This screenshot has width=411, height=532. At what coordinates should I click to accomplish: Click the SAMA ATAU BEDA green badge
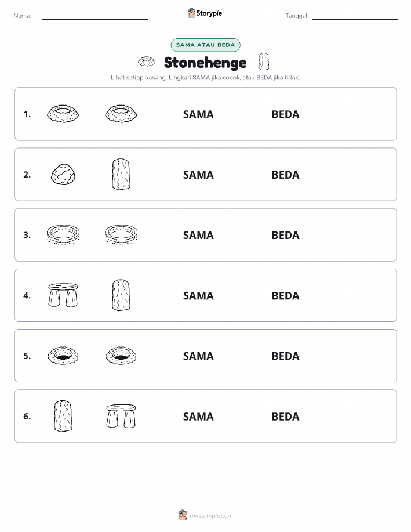pos(205,45)
